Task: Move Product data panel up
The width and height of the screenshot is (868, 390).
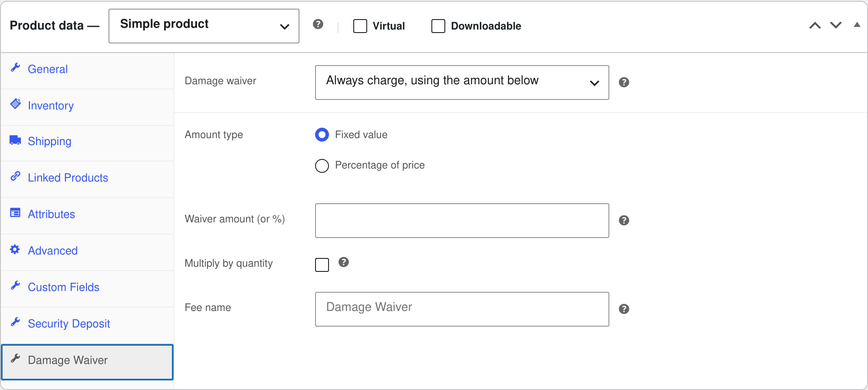Action: pos(815,25)
